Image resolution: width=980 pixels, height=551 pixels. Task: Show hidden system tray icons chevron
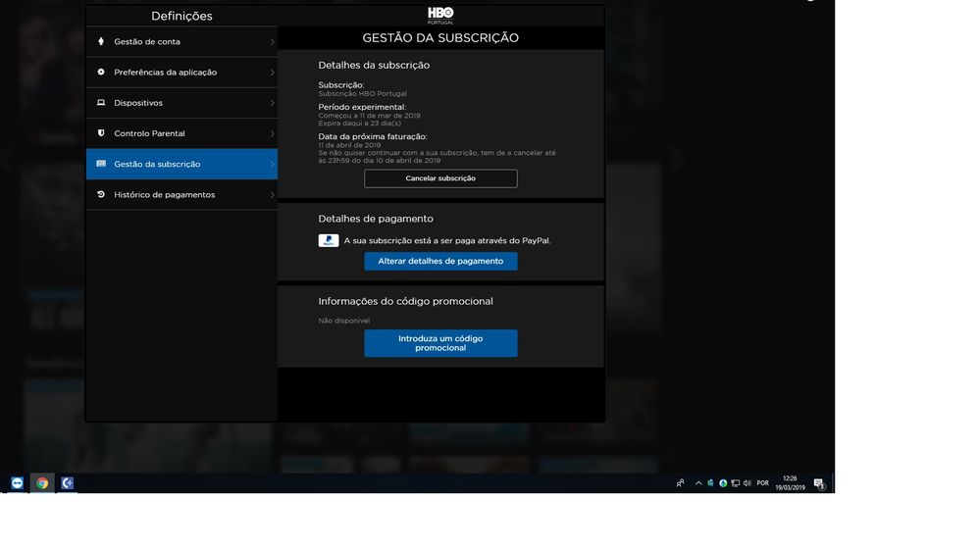[x=698, y=483]
